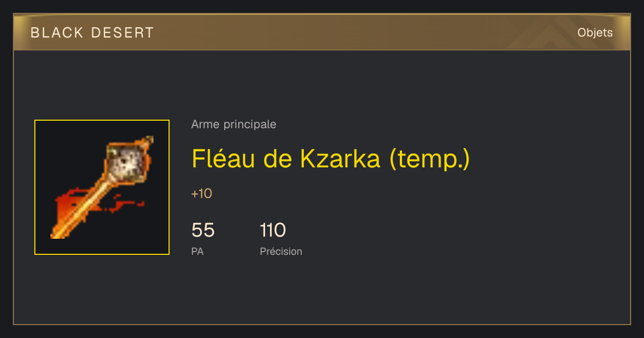The width and height of the screenshot is (644, 338).
Task: Click the Précision value 110
Action: (x=273, y=230)
